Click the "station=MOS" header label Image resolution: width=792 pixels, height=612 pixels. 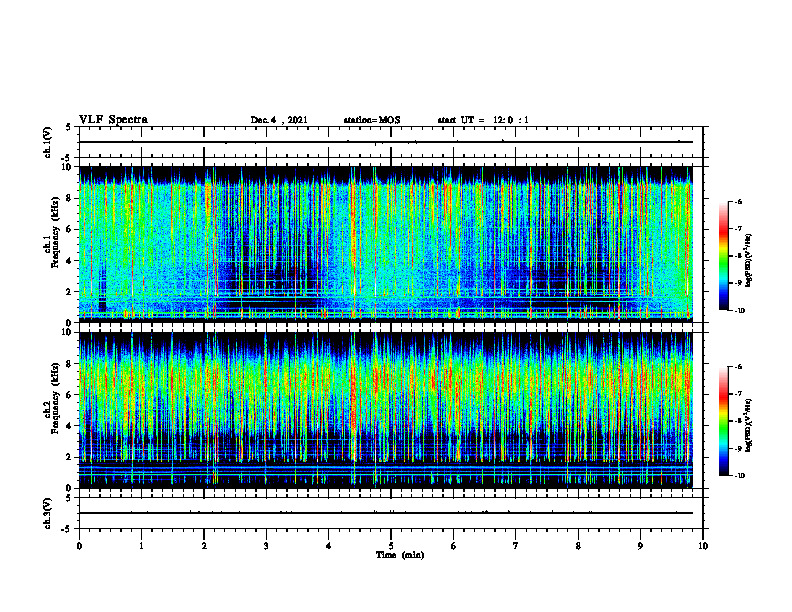coord(372,120)
